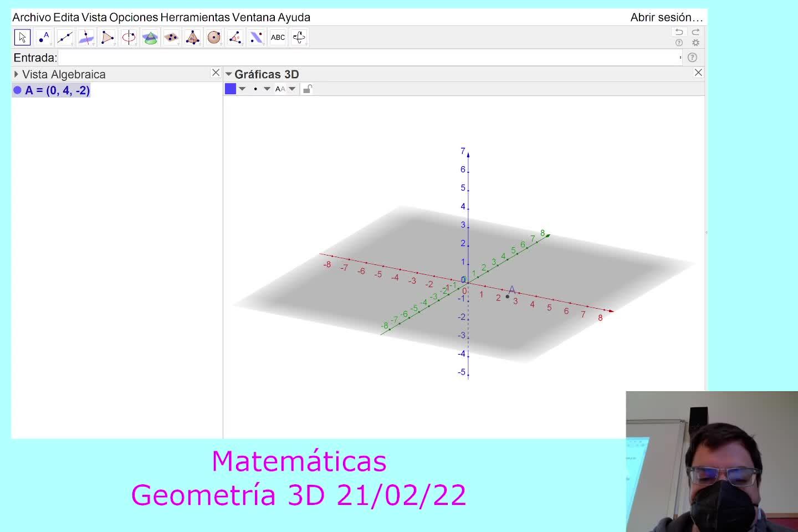This screenshot has height=532, width=798.
Task: Select the Line through two points tool
Action: 65,38
